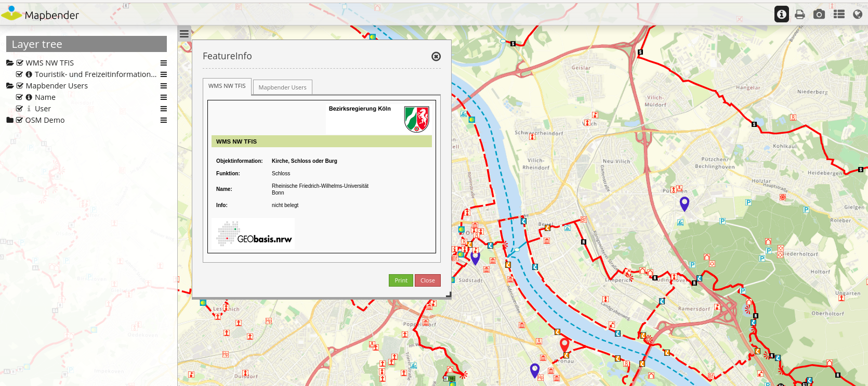Viewport: 868px width, 386px height.
Task: Open the context menu for WMS NW TFIS layer
Action: point(164,63)
